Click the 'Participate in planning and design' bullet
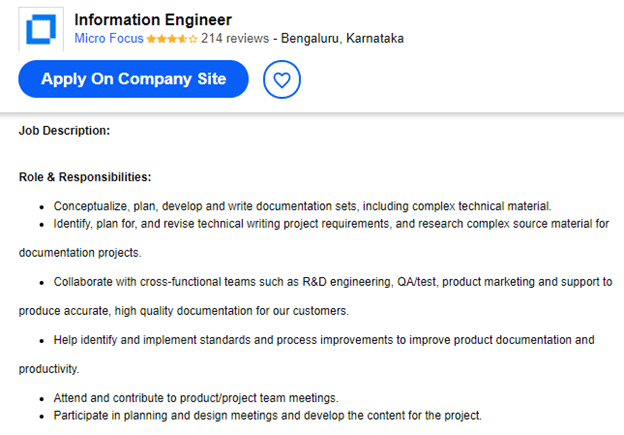This screenshot has width=624, height=435. (x=267, y=415)
